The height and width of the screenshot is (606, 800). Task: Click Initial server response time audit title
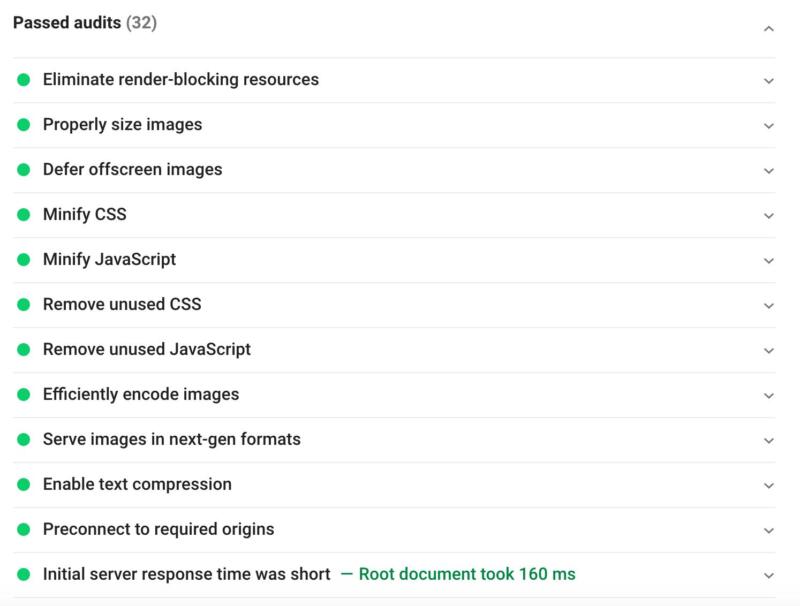click(x=186, y=574)
